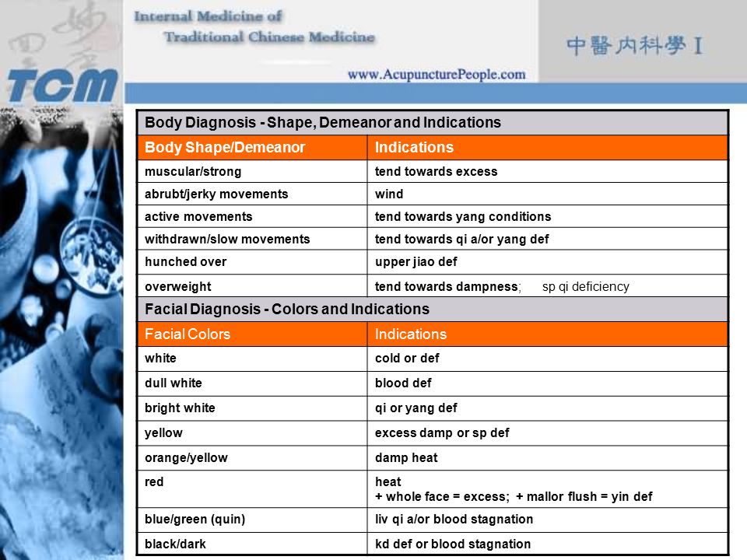The height and width of the screenshot is (560, 747).
Task: Select the 'hunched over' cell
Action: [252, 262]
